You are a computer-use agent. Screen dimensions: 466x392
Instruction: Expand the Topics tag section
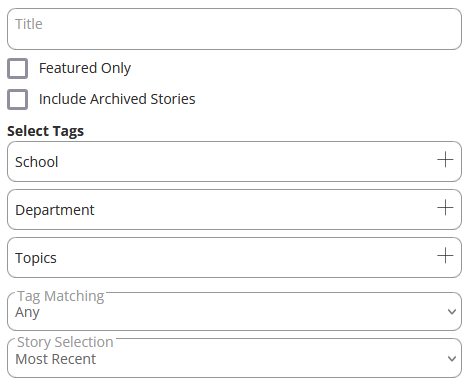pyautogui.click(x=234, y=258)
